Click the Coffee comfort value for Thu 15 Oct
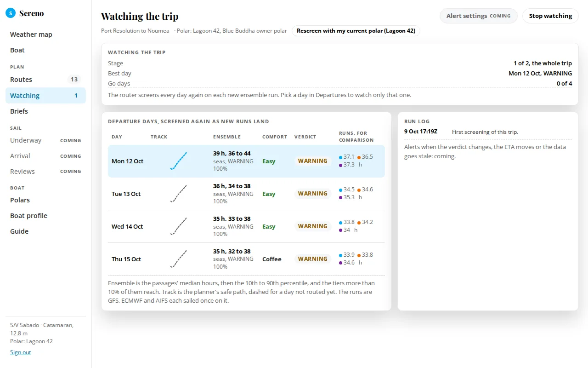This screenshot has height=368, width=588. [272, 259]
